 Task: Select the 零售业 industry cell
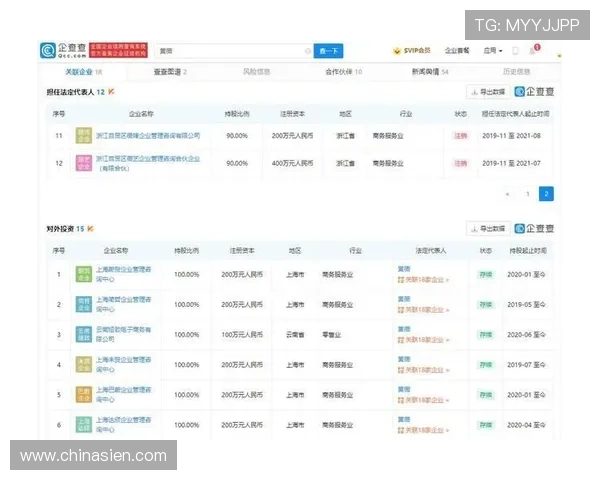point(331,335)
